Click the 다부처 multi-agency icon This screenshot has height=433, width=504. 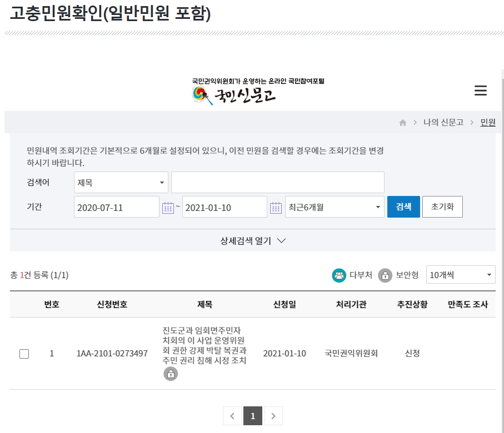click(x=339, y=275)
